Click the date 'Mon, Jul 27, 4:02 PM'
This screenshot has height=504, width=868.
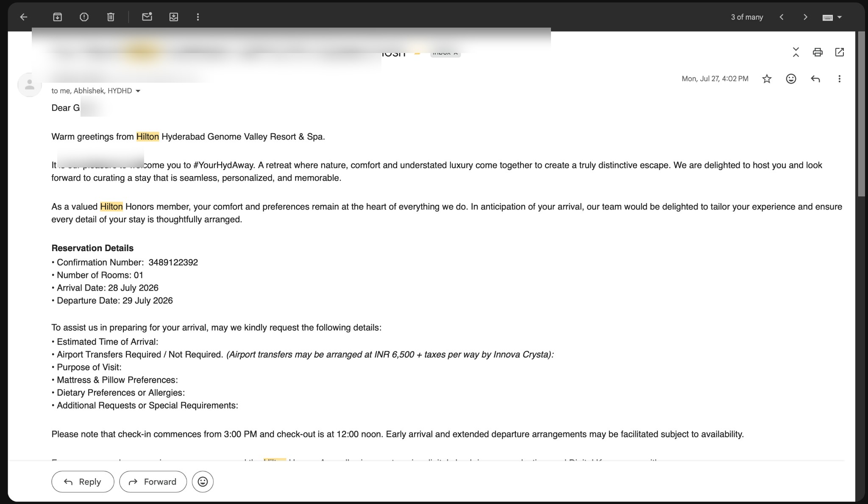pos(715,79)
